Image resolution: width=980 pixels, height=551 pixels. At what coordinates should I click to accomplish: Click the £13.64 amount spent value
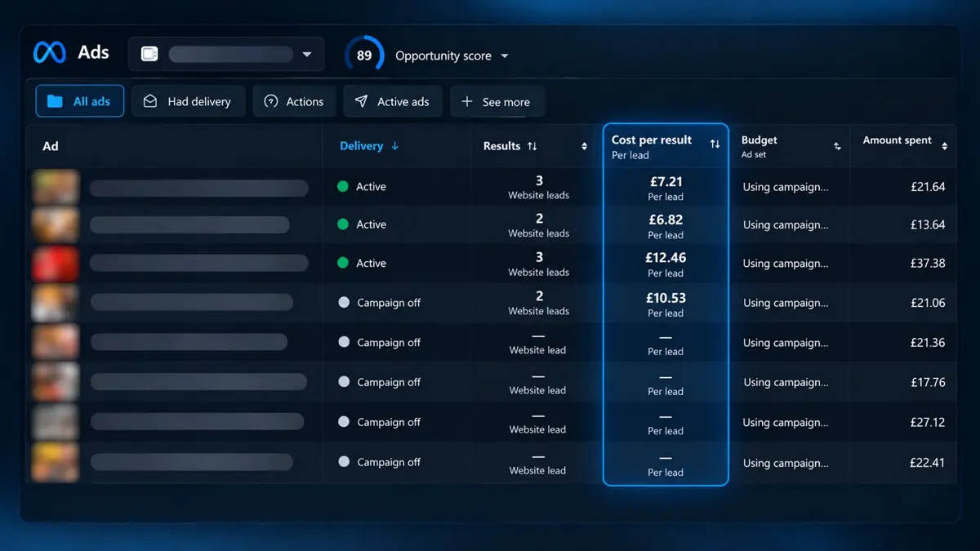coord(928,224)
